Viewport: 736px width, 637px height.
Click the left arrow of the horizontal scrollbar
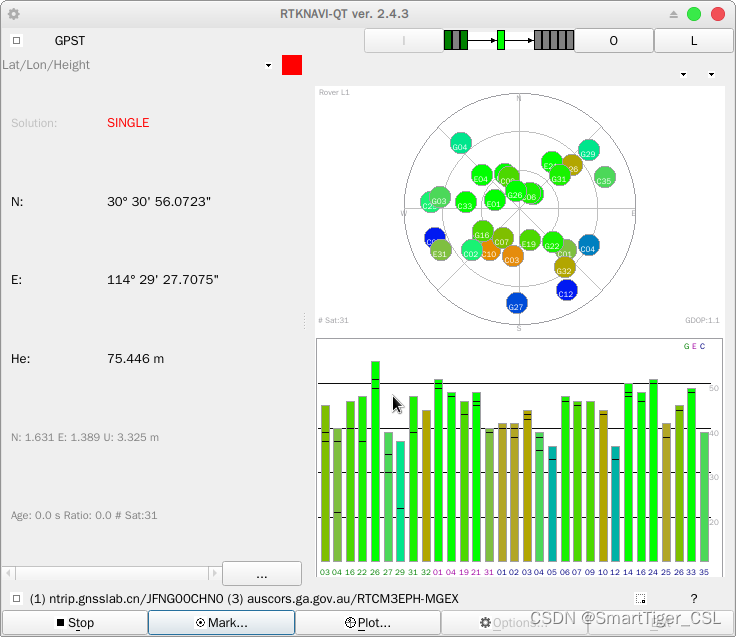click(x=8, y=573)
